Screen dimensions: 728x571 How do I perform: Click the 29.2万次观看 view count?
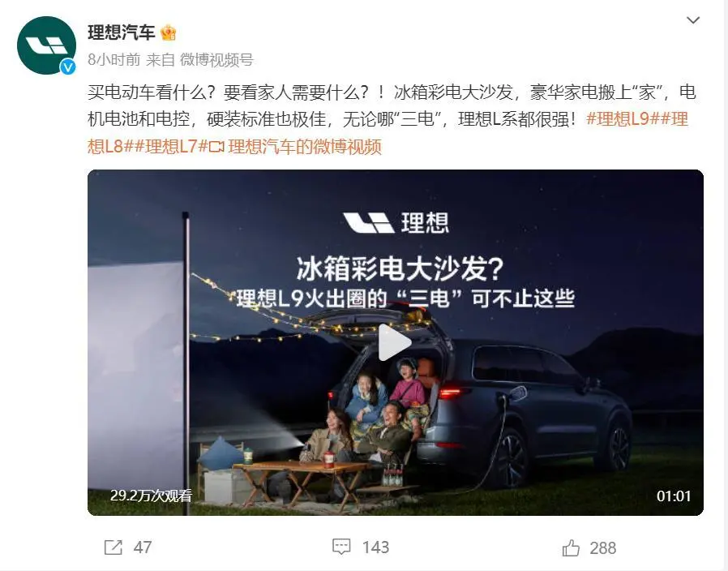click(151, 496)
